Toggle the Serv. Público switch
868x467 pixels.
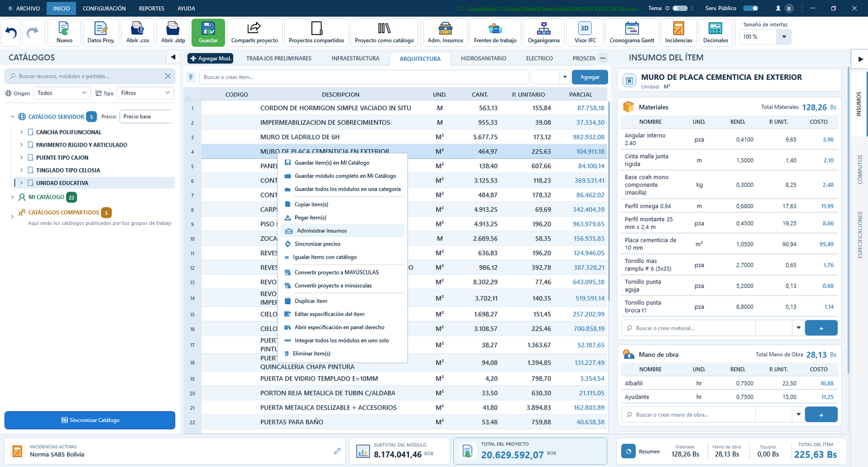pos(751,8)
